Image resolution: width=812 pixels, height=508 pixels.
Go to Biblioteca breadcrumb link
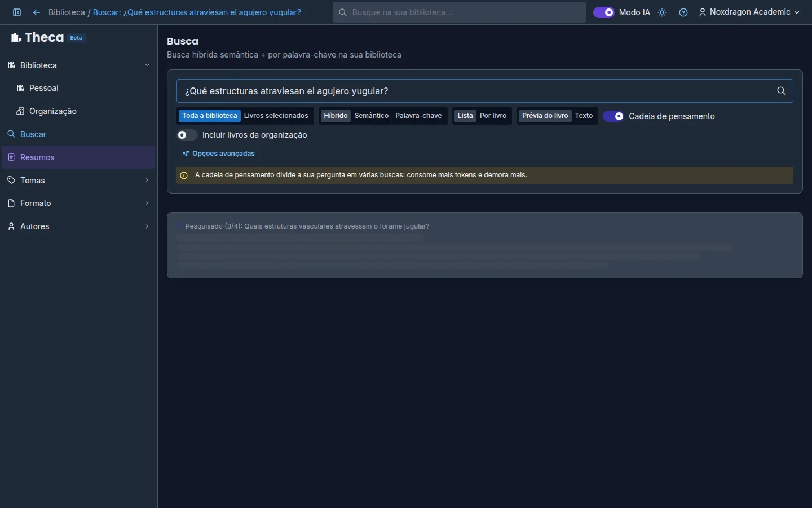point(67,12)
